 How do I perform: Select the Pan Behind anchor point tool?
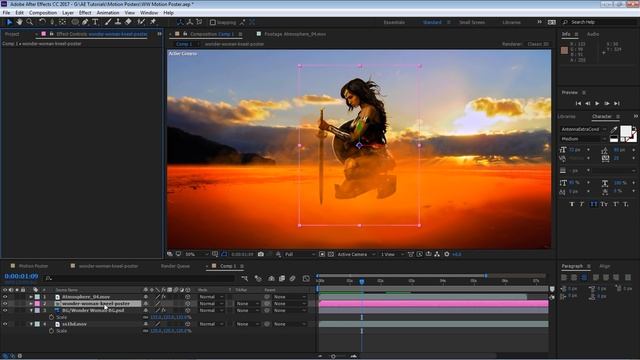(62, 22)
